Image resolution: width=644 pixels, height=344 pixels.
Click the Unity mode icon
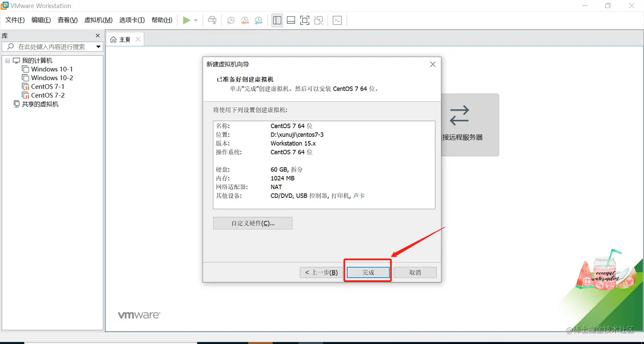coord(318,20)
